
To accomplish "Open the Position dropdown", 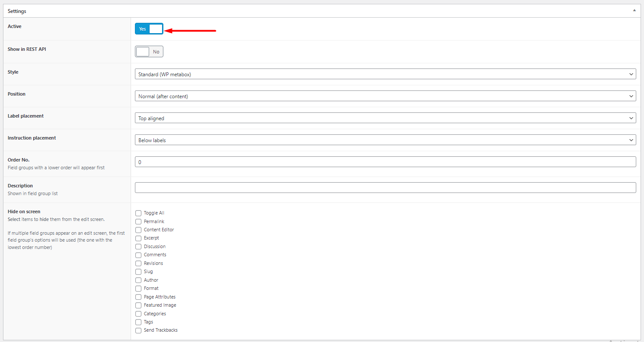I will [385, 96].
